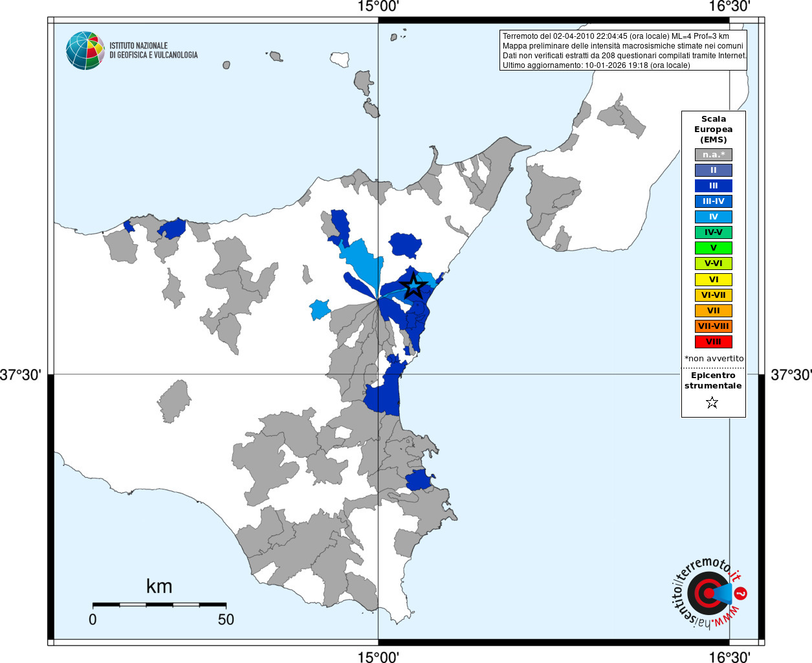Select the red VIII legend swatch
The width and height of the screenshot is (812, 663).
[x=714, y=342]
